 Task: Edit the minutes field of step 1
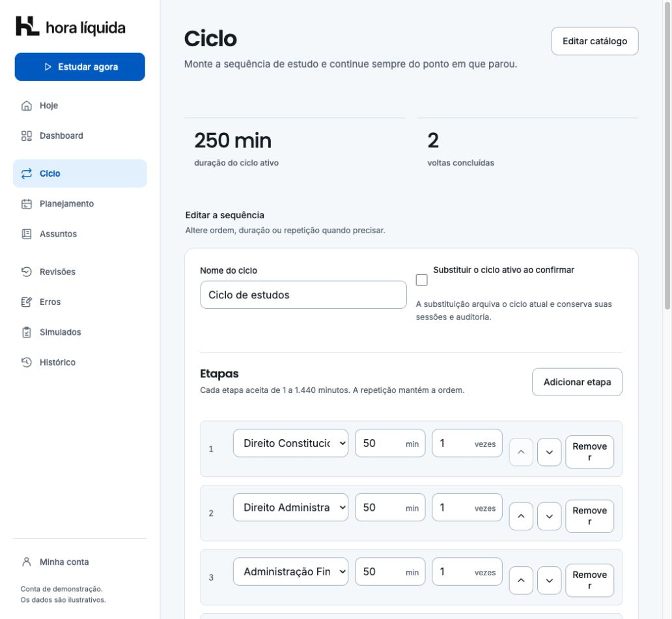pos(390,443)
